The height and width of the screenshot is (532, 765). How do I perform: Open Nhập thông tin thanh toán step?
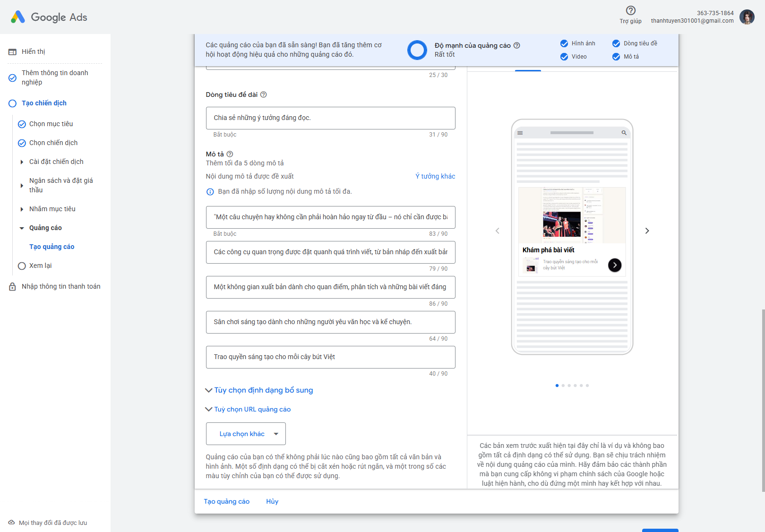tap(61, 286)
